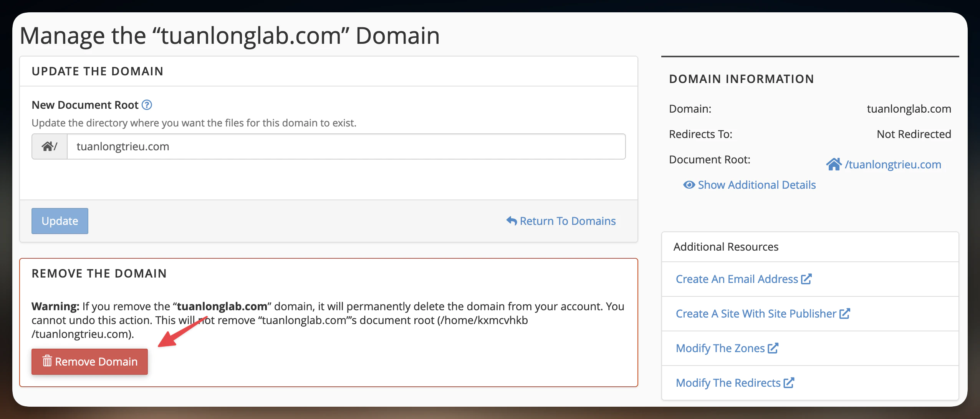Open the Return To Domains link

click(x=568, y=221)
